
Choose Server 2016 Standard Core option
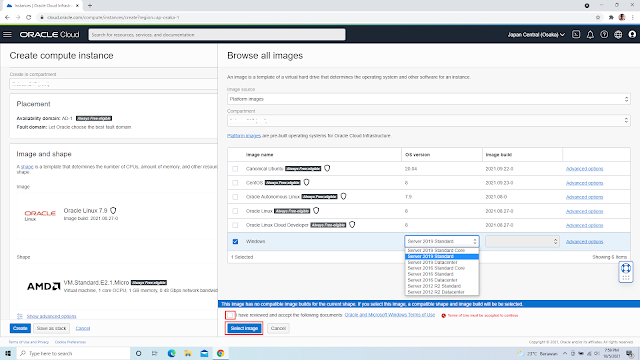pos(442,268)
